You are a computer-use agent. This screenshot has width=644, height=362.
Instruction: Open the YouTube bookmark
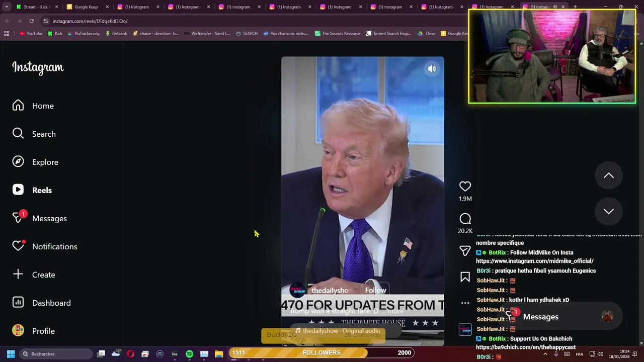pos(31,34)
